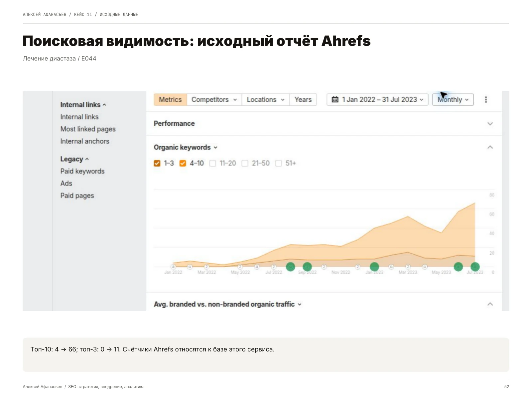Open Avg. branded vs. non-branded traffic dropdown
The image size is (532, 399).
[x=227, y=304]
